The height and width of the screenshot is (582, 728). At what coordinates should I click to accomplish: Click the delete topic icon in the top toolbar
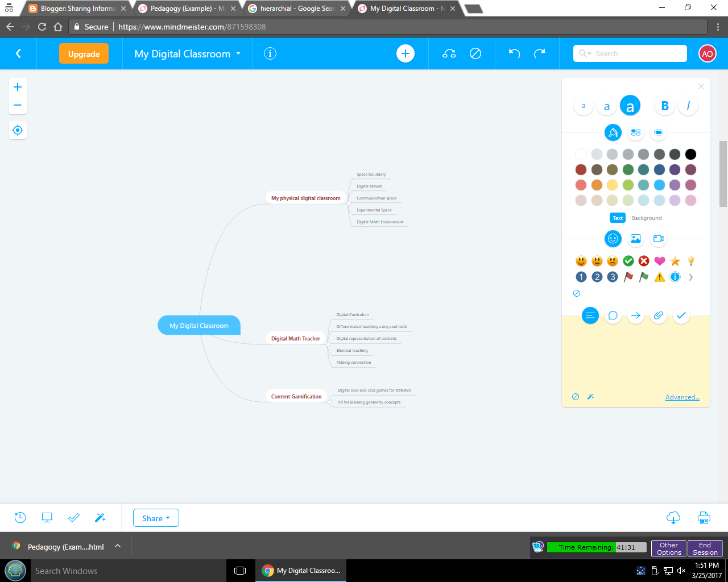click(475, 53)
